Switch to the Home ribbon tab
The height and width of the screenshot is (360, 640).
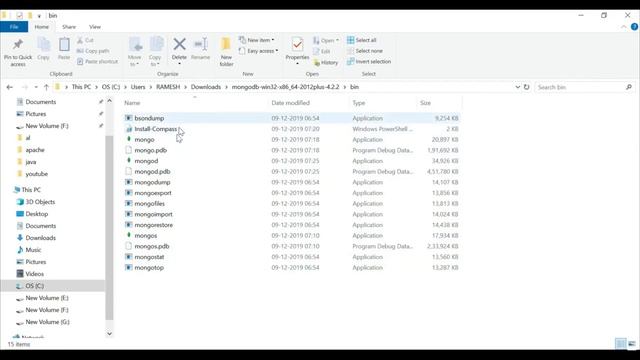coord(42,27)
